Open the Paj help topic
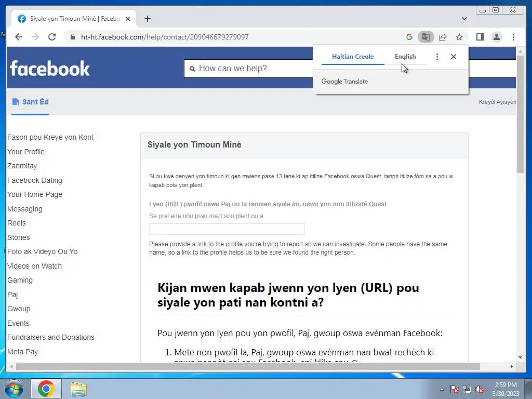 (12, 295)
